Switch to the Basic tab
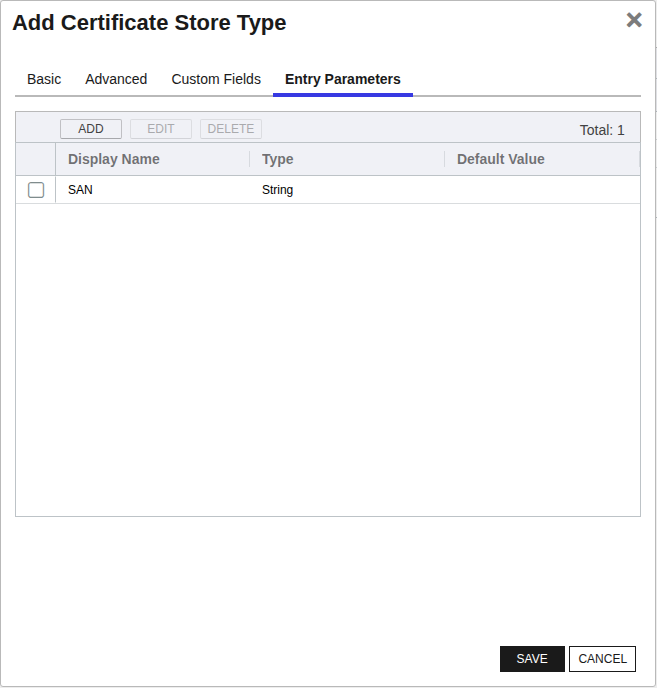Image resolution: width=657 pixels, height=688 pixels. [44, 79]
